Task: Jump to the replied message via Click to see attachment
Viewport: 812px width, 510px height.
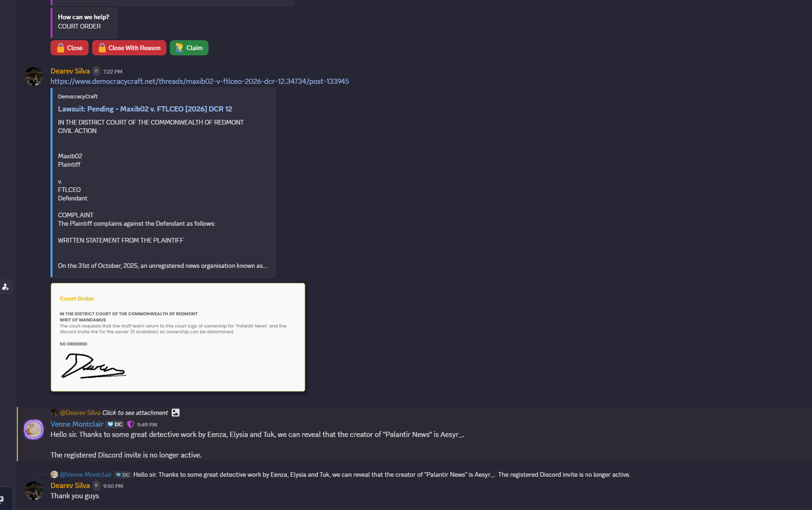Action: click(x=135, y=413)
